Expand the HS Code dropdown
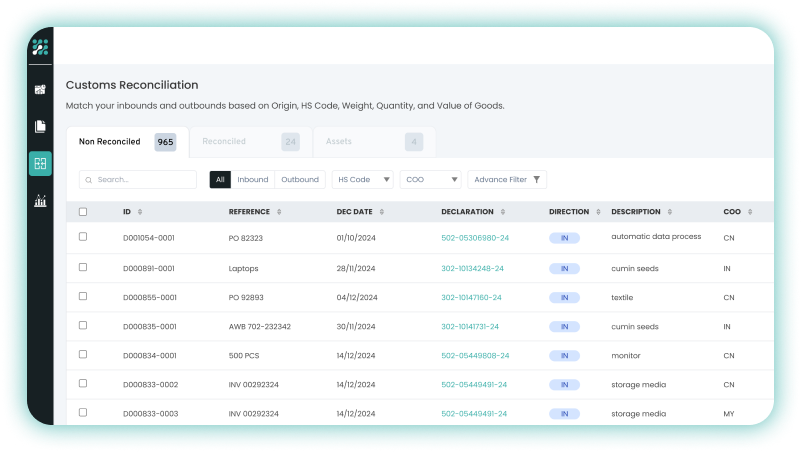This screenshot has width=801, height=452. 364,180
